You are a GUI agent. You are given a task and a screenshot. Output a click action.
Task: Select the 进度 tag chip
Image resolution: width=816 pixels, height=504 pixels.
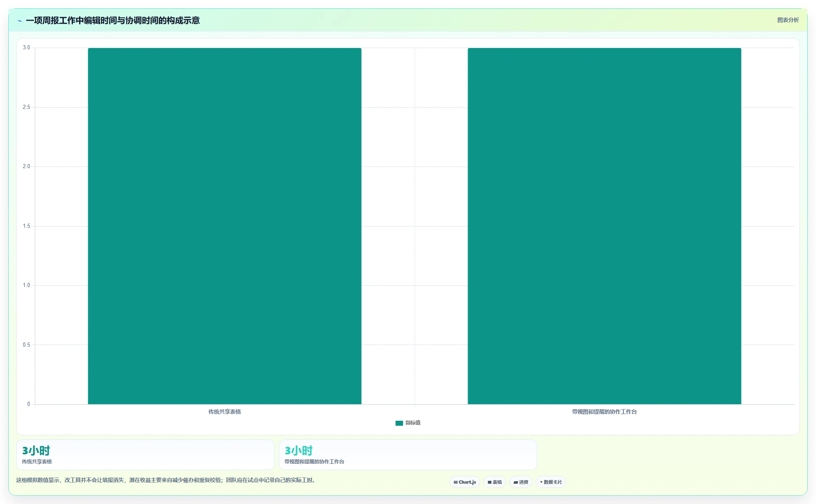click(521, 482)
